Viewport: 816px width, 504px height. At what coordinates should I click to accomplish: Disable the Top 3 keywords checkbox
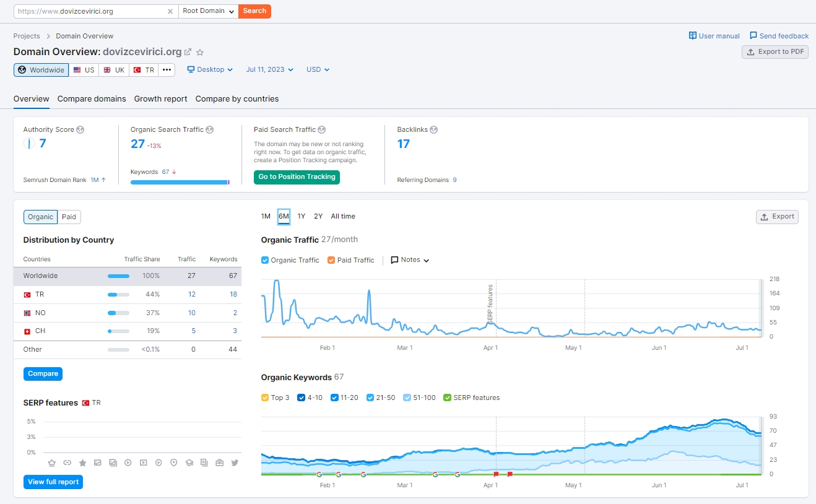265,398
